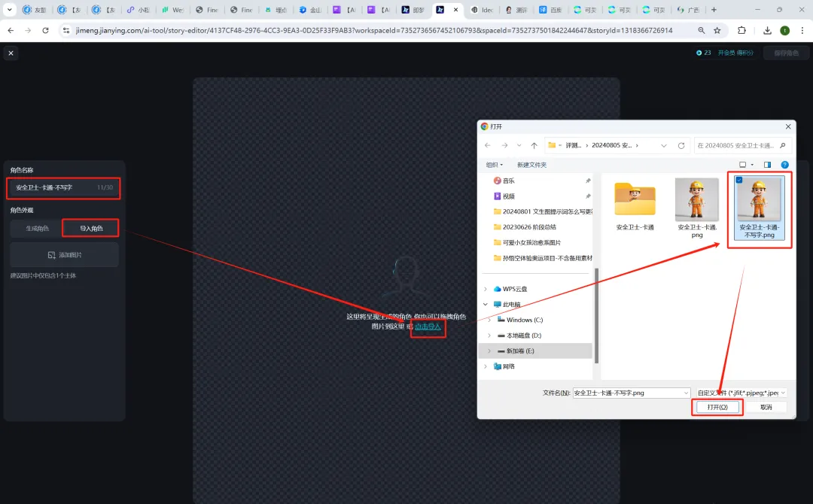Switch to 生成角色 mode

pos(37,229)
